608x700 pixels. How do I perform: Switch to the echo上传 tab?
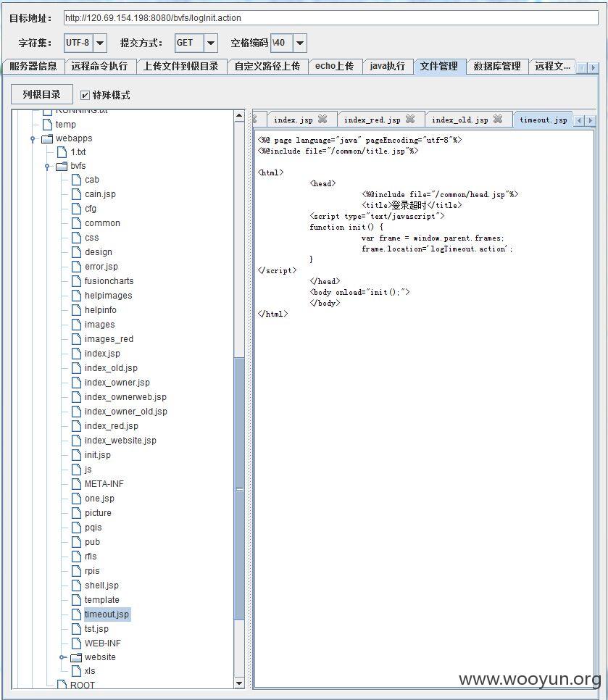pos(334,67)
